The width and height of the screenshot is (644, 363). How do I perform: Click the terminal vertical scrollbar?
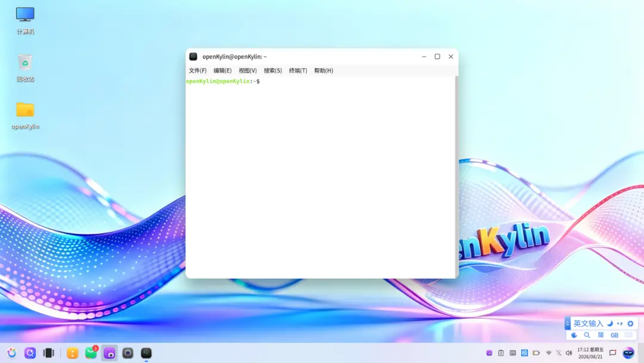[x=456, y=177]
